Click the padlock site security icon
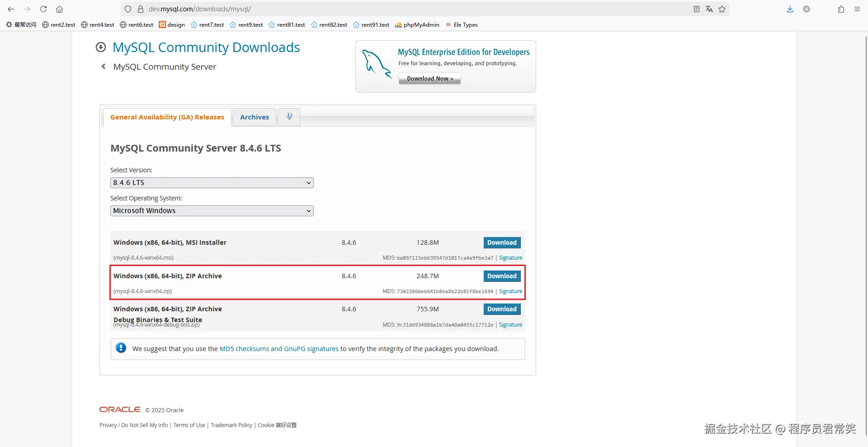The width and height of the screenshot is (868, 447). (140, 9)
